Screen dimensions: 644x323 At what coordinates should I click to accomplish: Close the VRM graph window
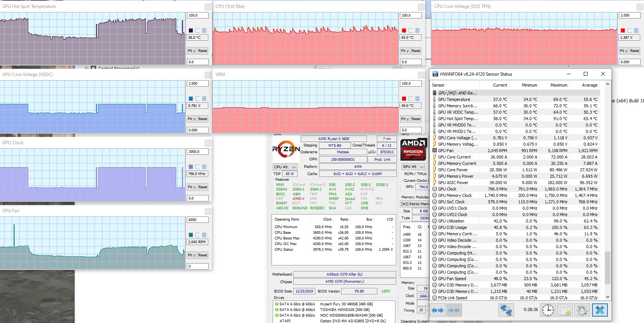click(421, 75)
